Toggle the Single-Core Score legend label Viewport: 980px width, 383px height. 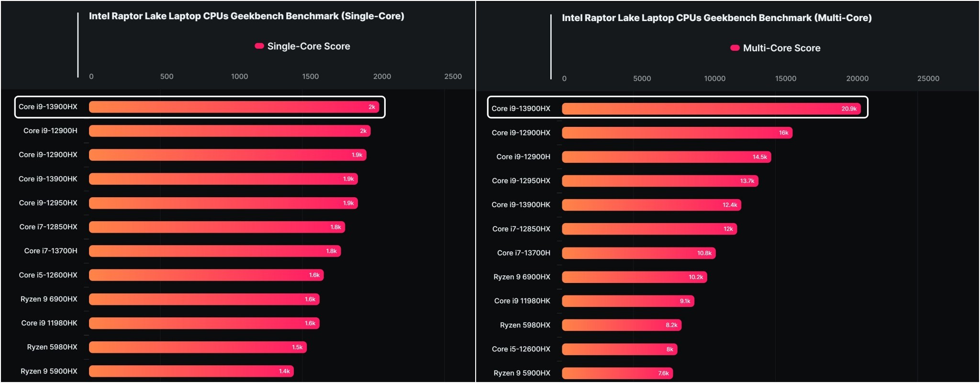308,46
